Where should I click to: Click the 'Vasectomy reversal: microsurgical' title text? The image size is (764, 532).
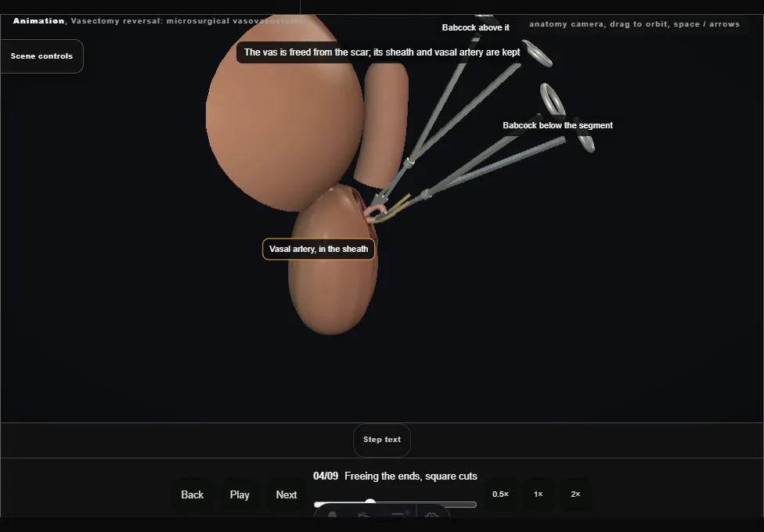point(187,21)
